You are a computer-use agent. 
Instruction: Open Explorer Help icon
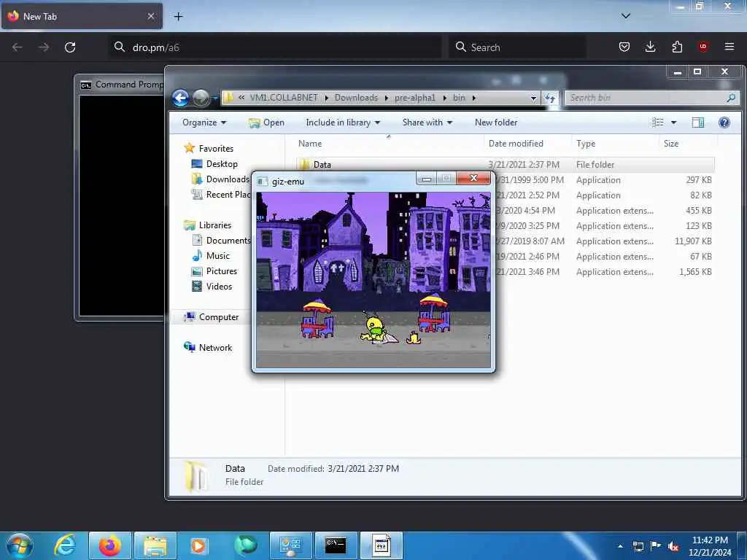coord(724,122)
